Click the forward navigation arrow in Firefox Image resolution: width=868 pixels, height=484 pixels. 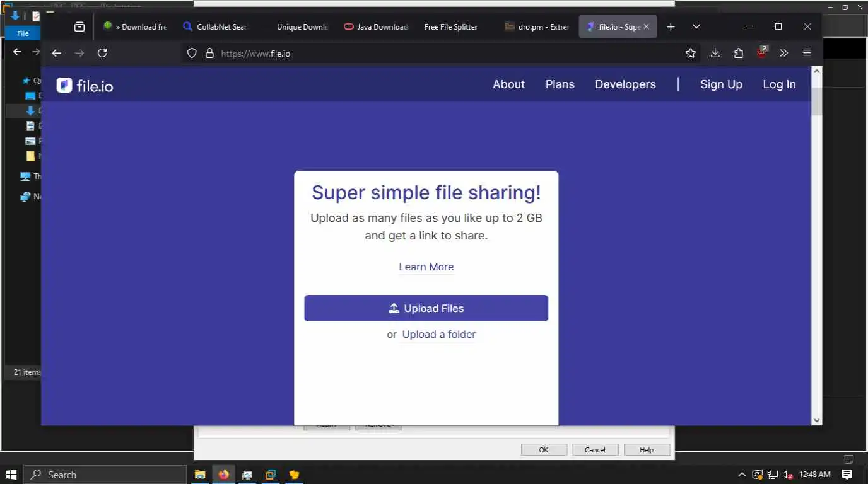(79, 54)
